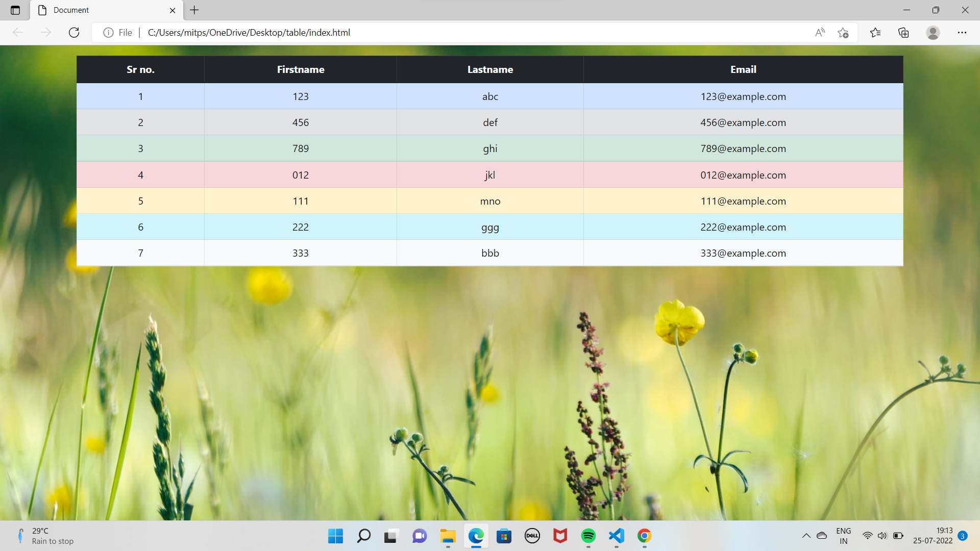Click the browser Refresh icon
Image resolution: width=980 pixels, height=551 pixels.
point(74,33)
